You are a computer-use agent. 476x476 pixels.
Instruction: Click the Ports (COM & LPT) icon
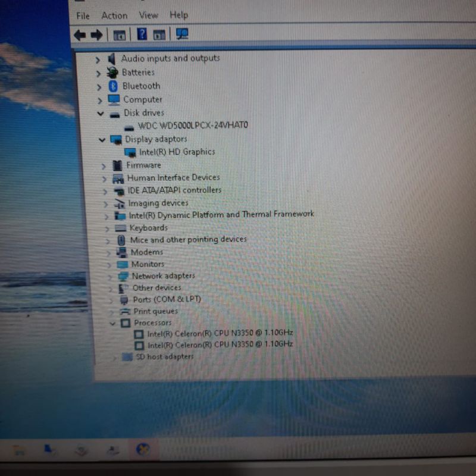pos(124,300)
